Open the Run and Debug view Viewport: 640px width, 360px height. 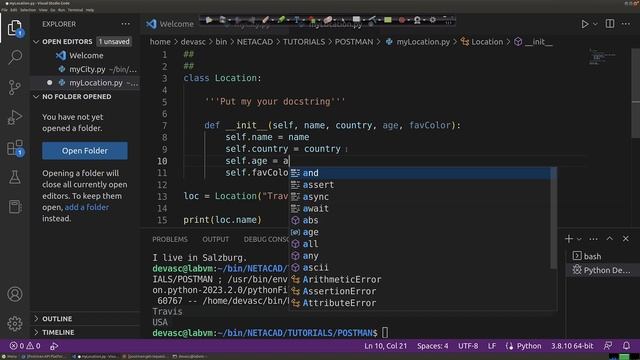(x=15, y=117)
